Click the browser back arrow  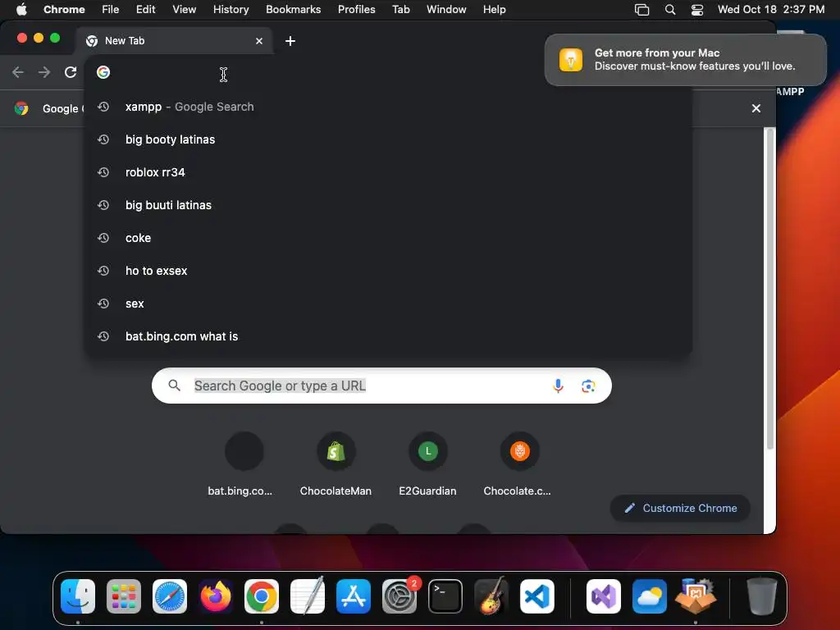tap(18, 72)
